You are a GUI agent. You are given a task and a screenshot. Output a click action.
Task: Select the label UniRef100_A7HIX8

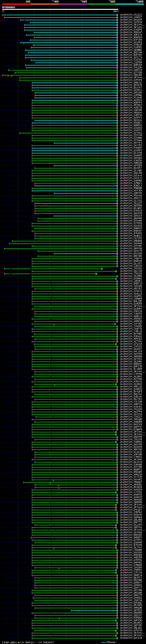click(x=131, y=630)
